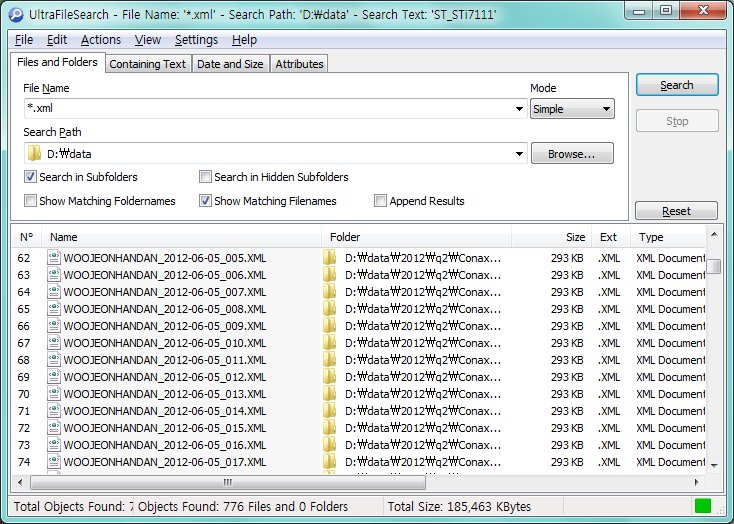This screenshot has width=734, height=524.
Task: Click folder icon in row 62
Action: [330, 258]
